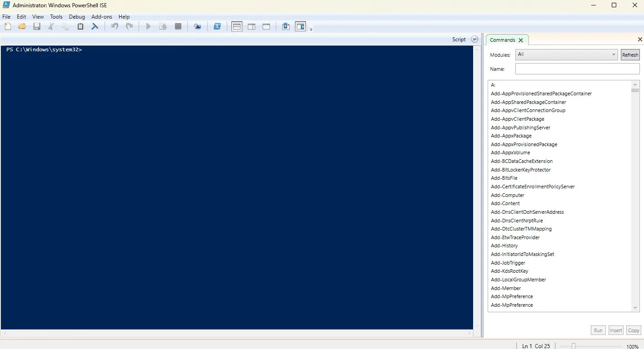Image resolution: width=644 pixels, height=349 pixels.
Task: Click the console pane at PS prompt
Action: point(44,49)
